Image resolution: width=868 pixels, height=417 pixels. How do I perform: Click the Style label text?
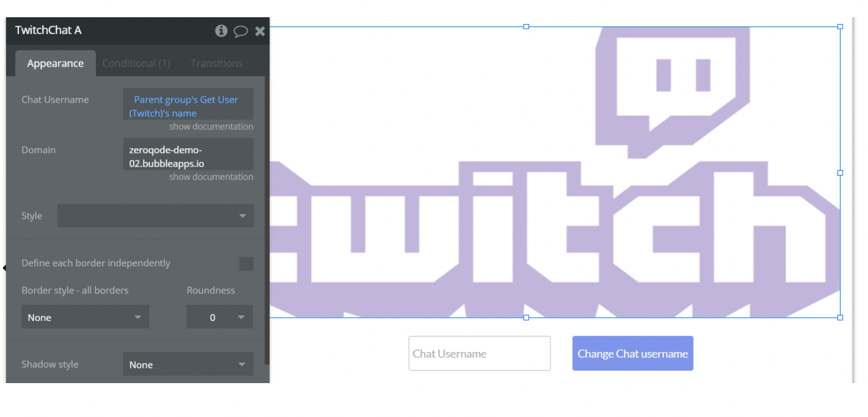(x=32, y=216)
